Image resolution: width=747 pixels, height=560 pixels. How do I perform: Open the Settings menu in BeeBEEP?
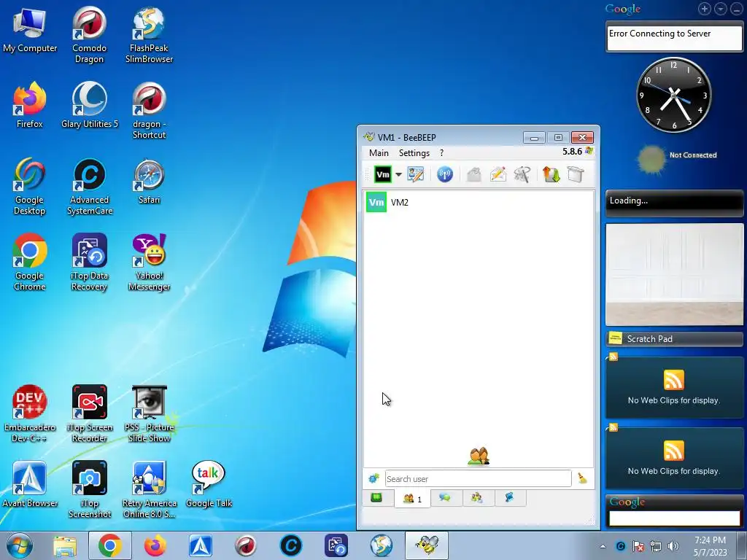pyautogui.click(x=414, y=153)
